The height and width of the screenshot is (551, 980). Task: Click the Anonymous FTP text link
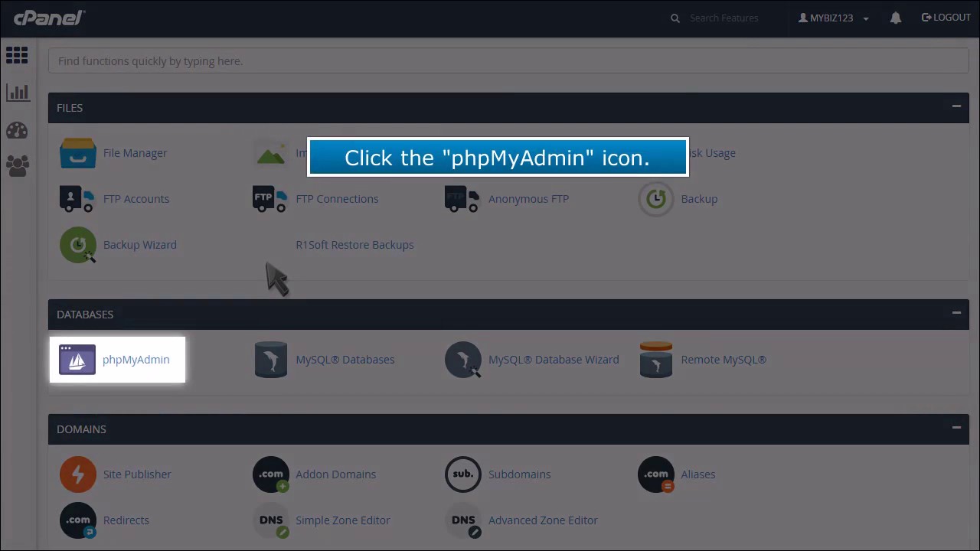(x=528, y=199)
